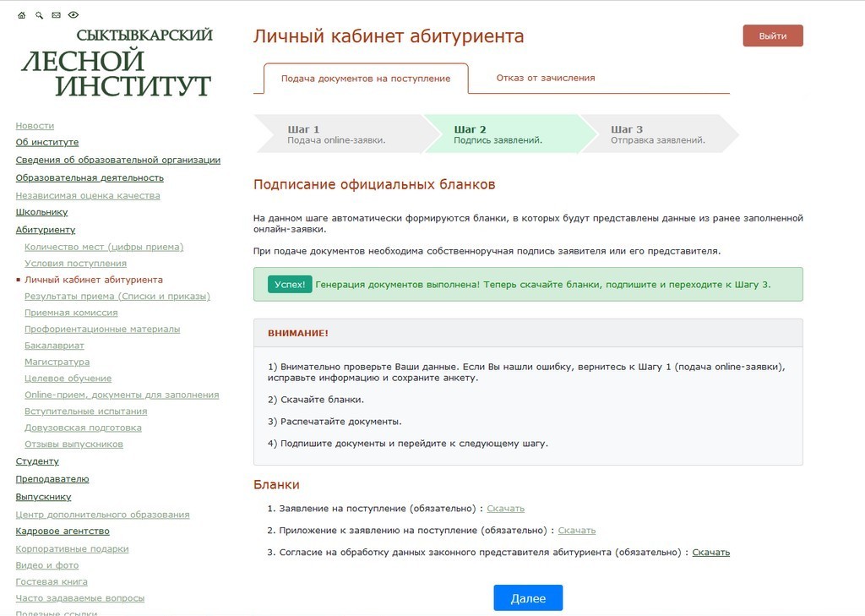
Task: Select the Подача документов на поступление tab
Action: click(x=365, y=79)
